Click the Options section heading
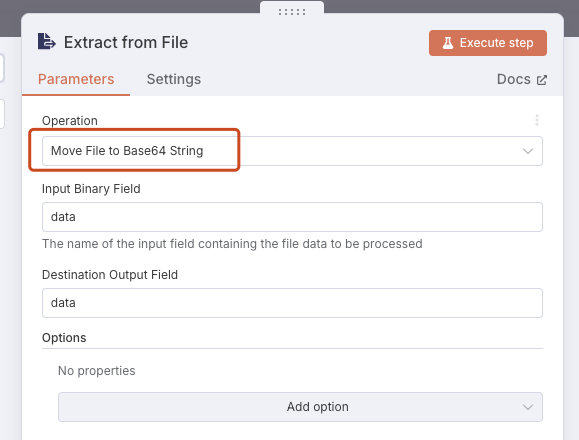This screenshot has width=579, height=440. point(64,338)
